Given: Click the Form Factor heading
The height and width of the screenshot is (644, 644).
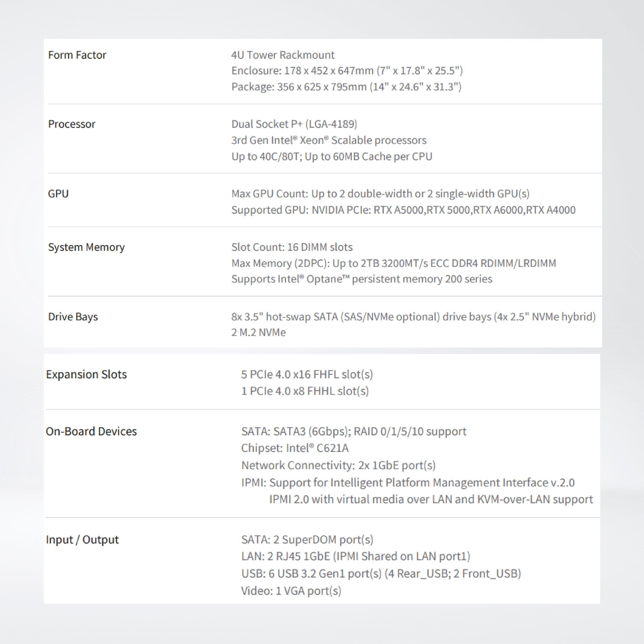Looking at the screenshot, I should pyautogui.click(x=77, y=55).
